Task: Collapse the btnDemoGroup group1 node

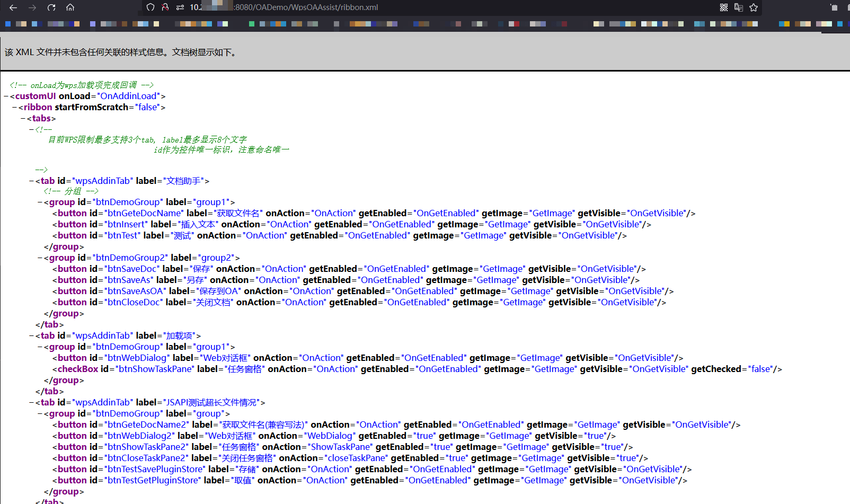Action: [x=39, y=202]
